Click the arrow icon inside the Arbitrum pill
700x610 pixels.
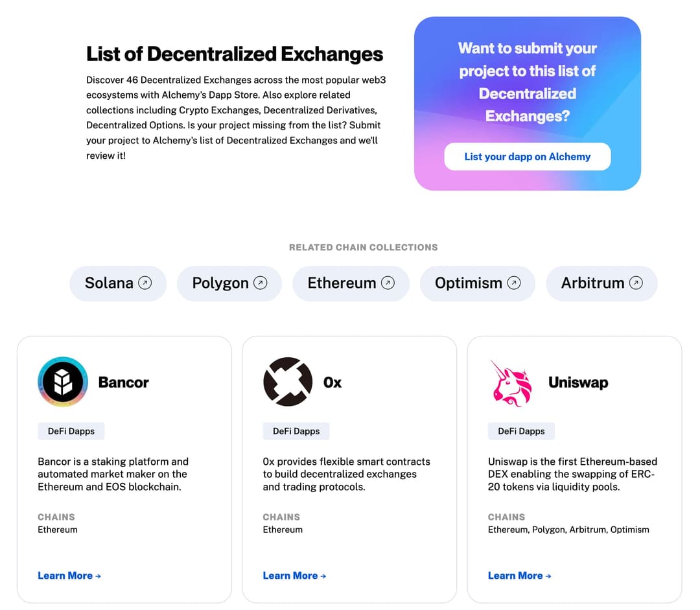click(636, 283)
